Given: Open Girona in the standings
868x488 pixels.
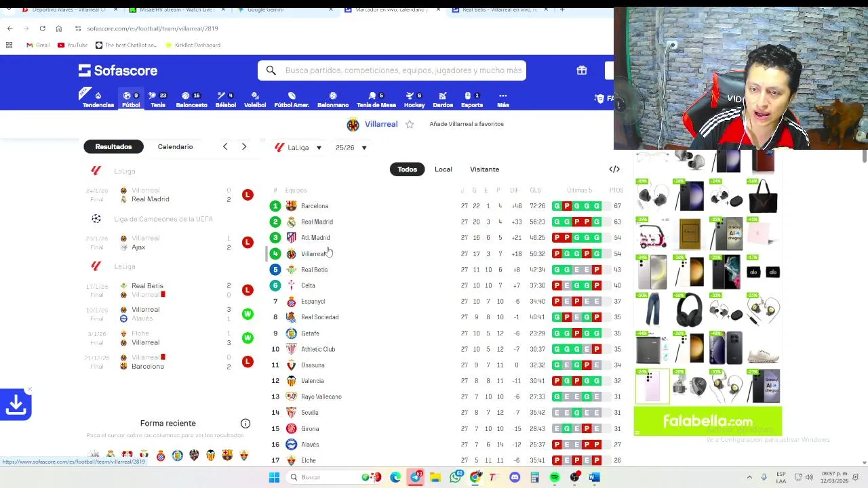Looking at the screenshot, I should pos(310,428).
